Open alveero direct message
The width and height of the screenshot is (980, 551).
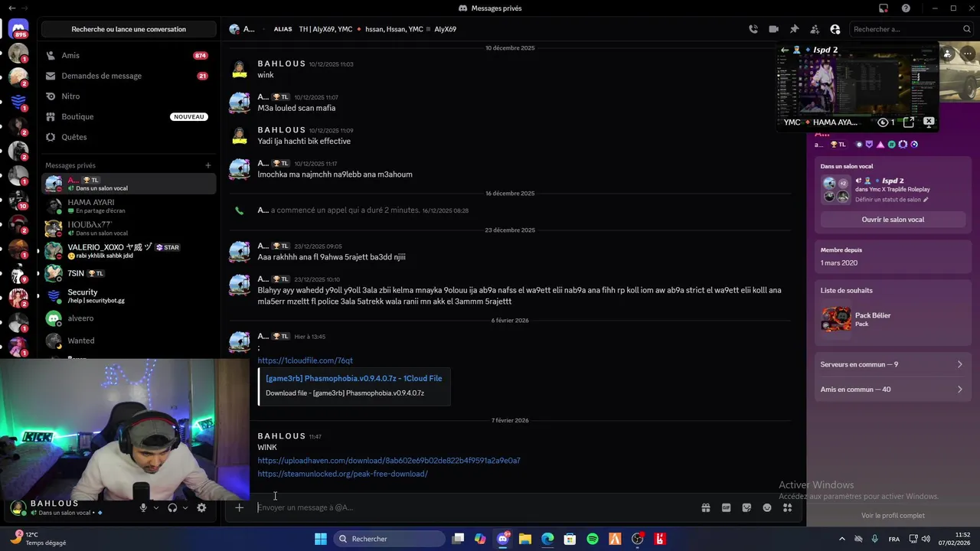129,318
